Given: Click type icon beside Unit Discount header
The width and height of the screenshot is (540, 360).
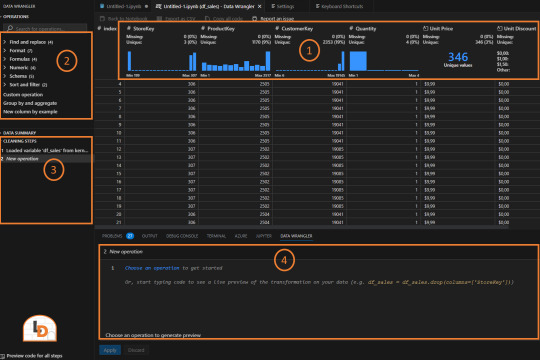Looking at the screenshot, I should coord(499,28).
